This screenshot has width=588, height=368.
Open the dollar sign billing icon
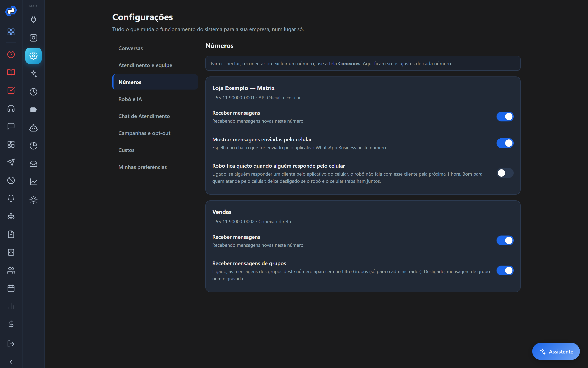tap(11, 324)
